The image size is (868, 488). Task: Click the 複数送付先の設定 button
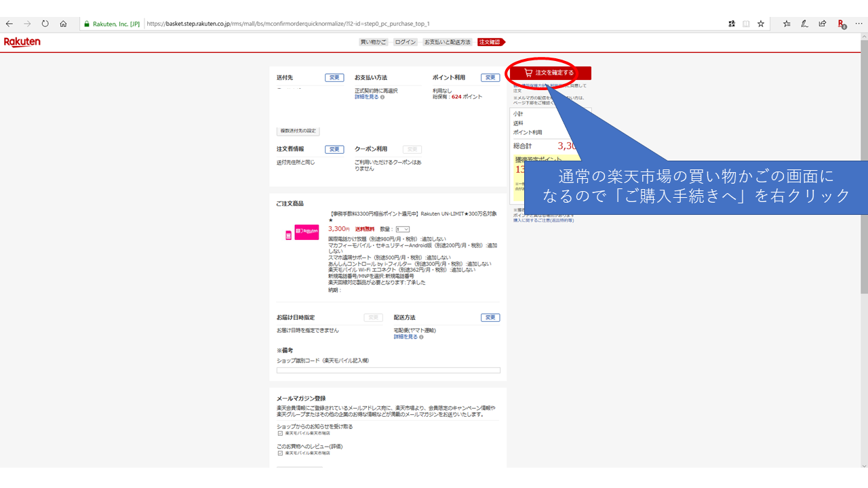coord(298,131)
